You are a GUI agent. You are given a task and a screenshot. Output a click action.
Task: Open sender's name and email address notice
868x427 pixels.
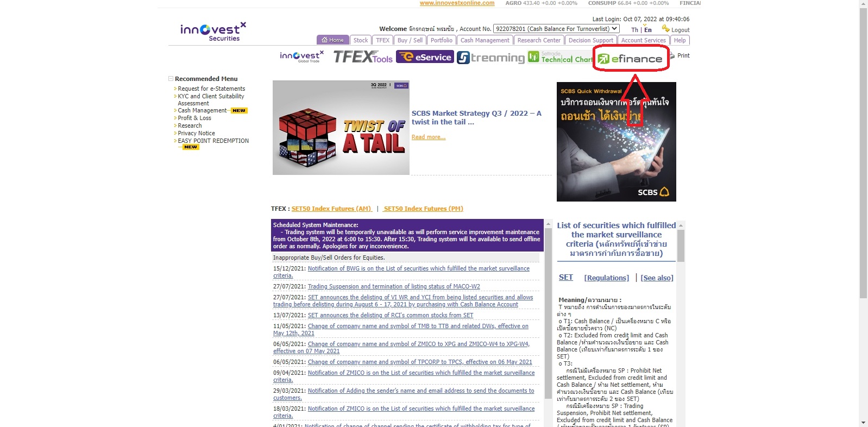[404, 394]
